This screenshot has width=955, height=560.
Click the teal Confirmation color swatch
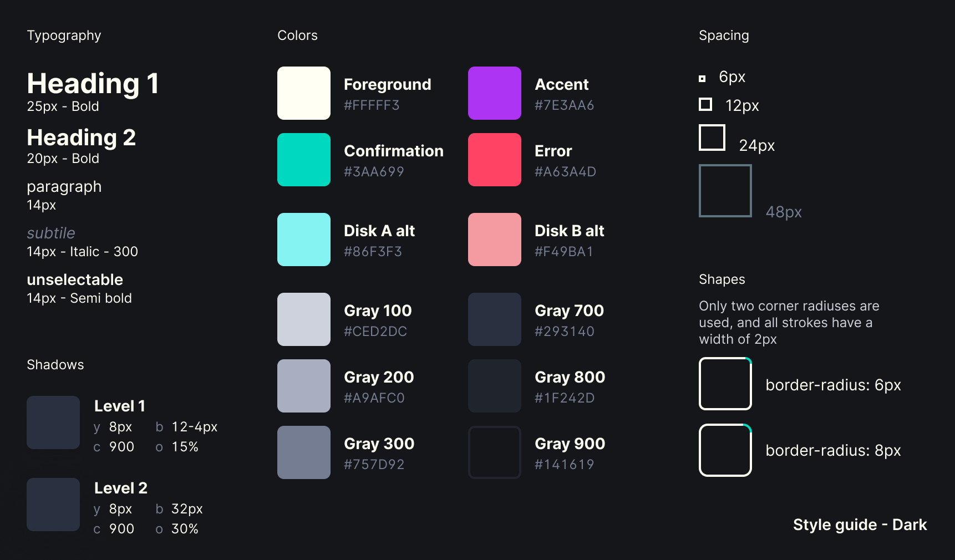pos(304,160)
